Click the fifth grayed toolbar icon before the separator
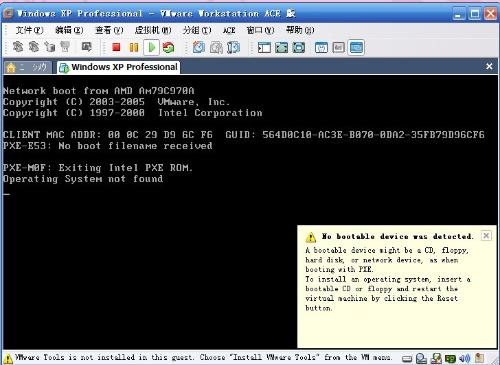The height and width of the screenshot is (365, 500). point(87,47)
